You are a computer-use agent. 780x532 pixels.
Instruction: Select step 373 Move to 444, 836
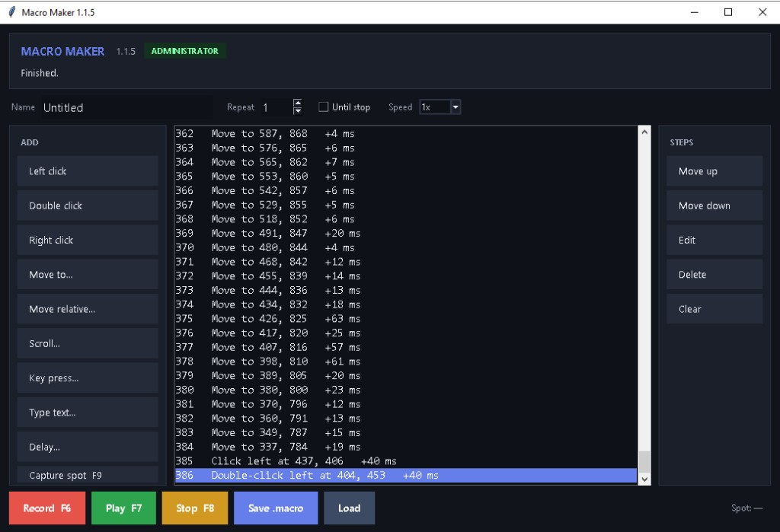[406, 291]
